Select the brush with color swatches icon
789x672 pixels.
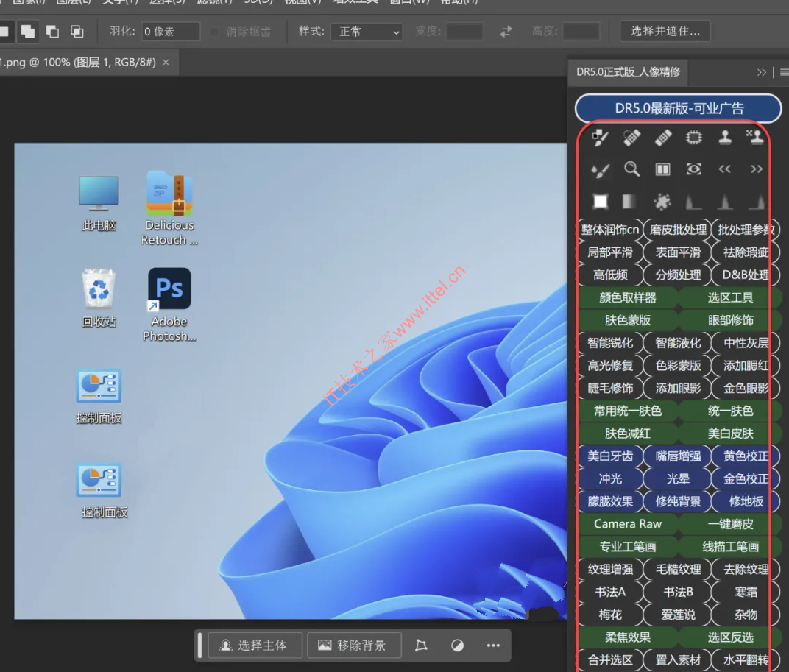tap(601, 138)
